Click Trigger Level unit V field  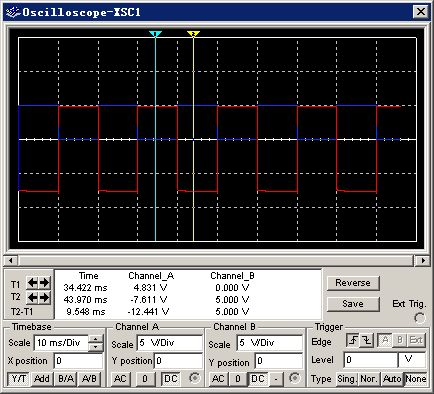pyautogui.click(x=412, y=360)
